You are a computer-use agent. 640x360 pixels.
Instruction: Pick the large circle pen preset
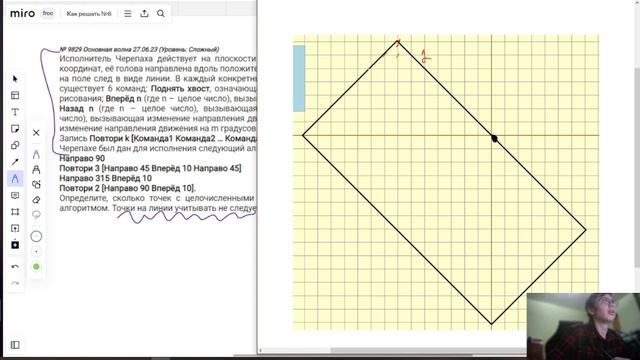(36, 236)
